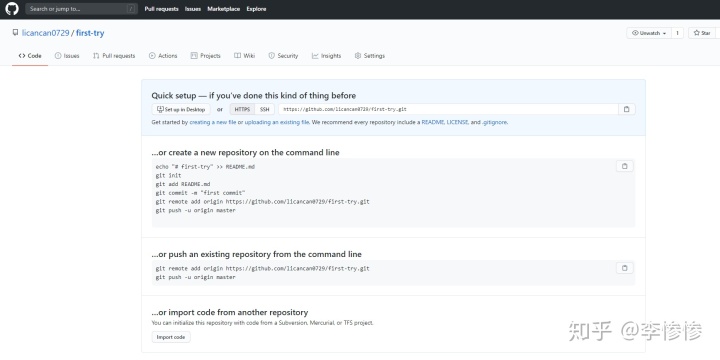Switch to the Actions repository tab
The width and height of the screenshot is (720, 360).
(x=163, y=56)
